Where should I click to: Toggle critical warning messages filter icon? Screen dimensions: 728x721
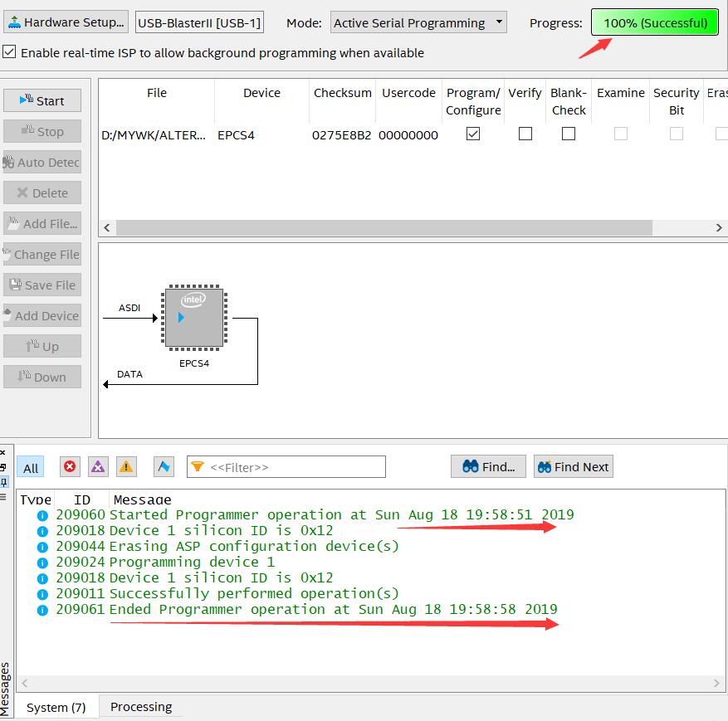click(x=98, y=467)
